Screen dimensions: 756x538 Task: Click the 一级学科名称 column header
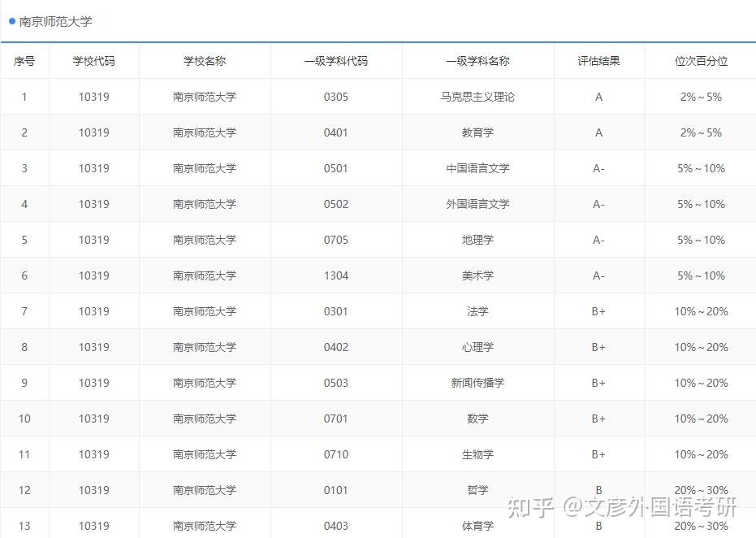point(477,61)
